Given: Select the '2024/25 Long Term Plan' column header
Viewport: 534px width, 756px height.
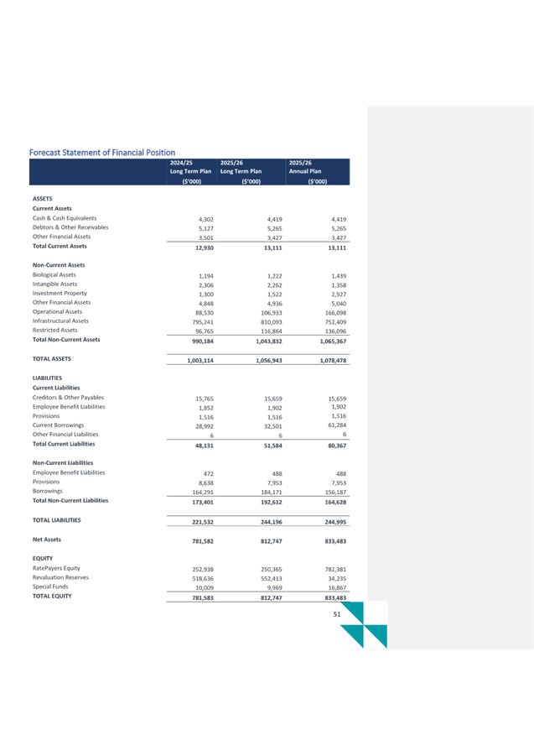Looking at the screenshot, I should click(190, 172).
